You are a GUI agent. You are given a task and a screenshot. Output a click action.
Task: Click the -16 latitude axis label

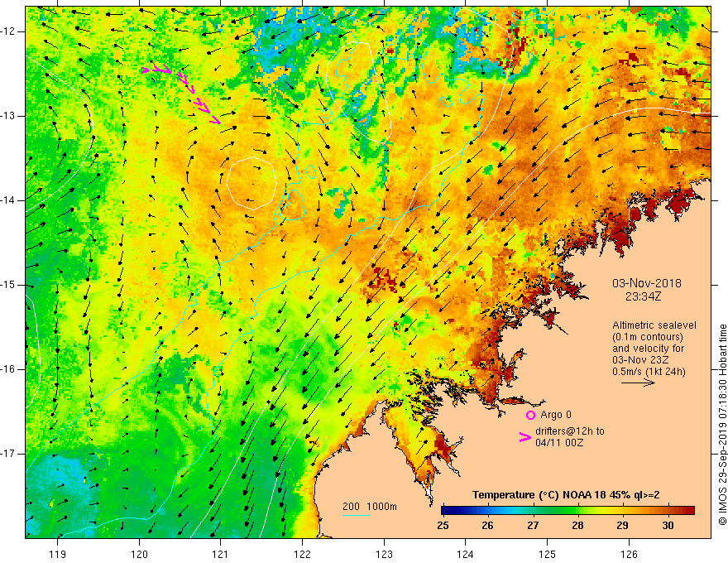coord(8,369)
